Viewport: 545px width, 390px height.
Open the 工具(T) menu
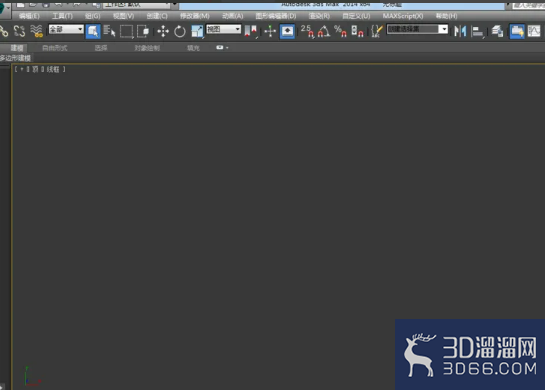tap(62, 16)
